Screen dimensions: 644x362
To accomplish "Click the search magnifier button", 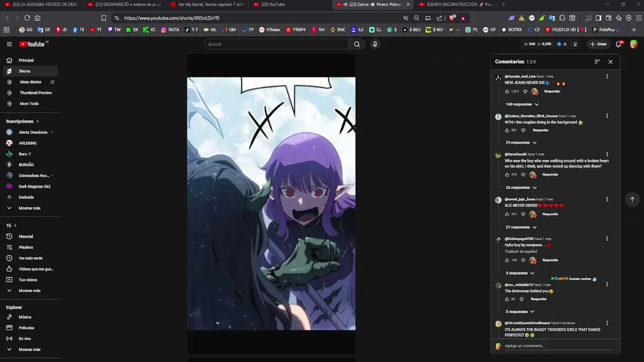I will (357, 44).
